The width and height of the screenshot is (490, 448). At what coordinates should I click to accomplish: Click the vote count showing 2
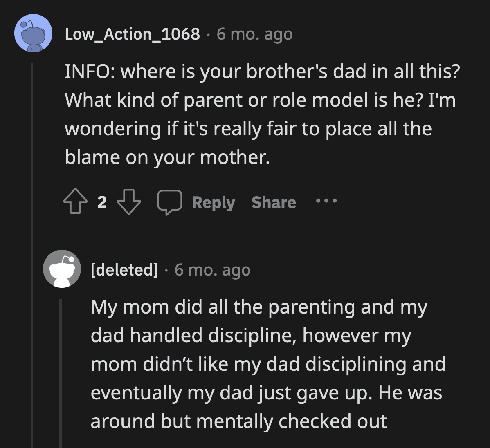pos(102,202)
